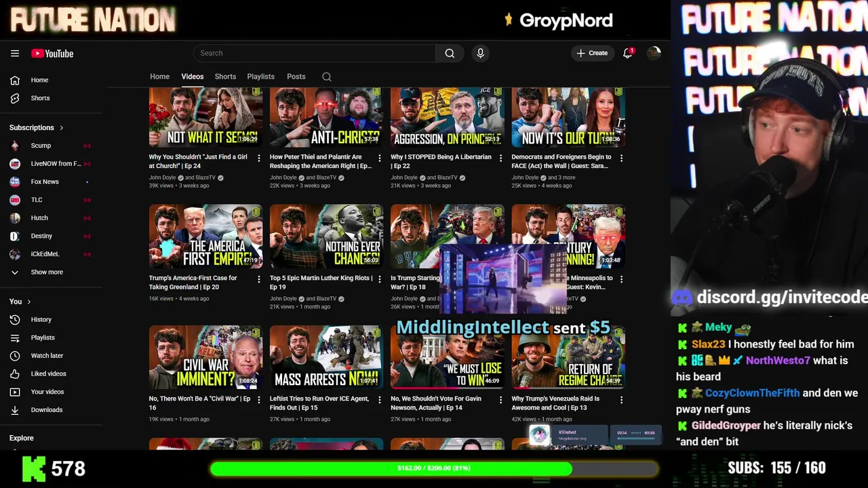Open options for Martin Luther King Riots video

coord(379,279)
